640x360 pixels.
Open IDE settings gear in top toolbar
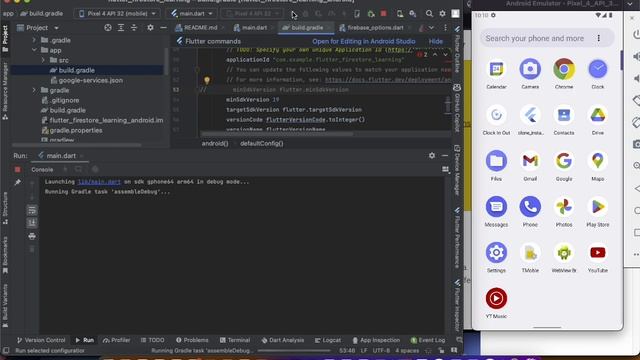tap(442, 13)
